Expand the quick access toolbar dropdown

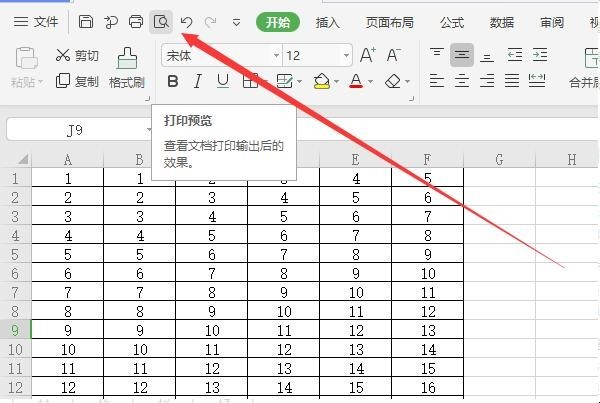tap(236, 23)
